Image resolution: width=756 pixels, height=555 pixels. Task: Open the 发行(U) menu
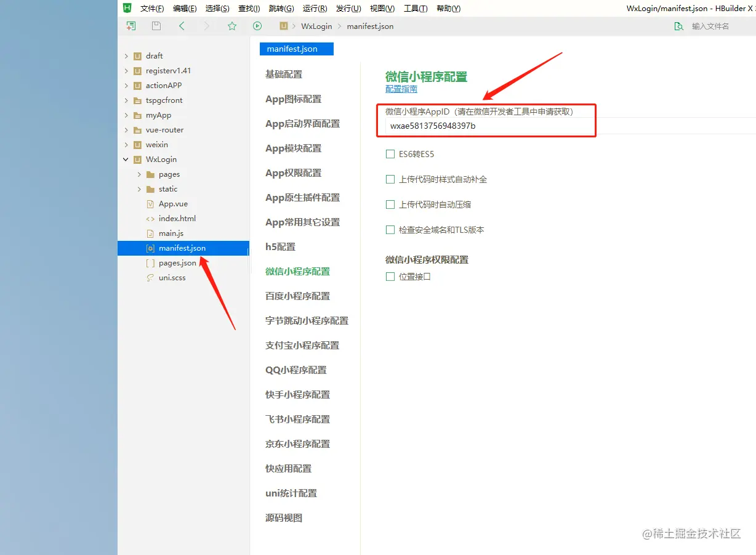pos(348,9)
